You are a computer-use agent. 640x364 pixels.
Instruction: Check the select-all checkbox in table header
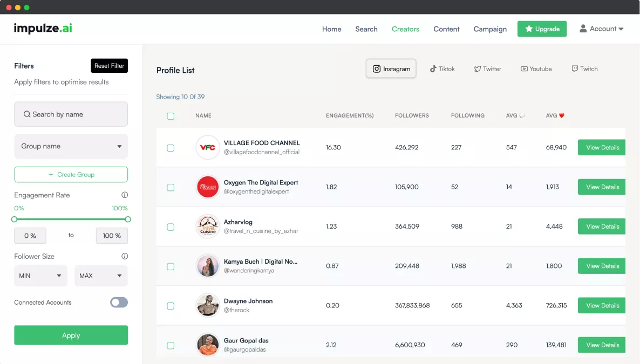click(x=171, y=116)
